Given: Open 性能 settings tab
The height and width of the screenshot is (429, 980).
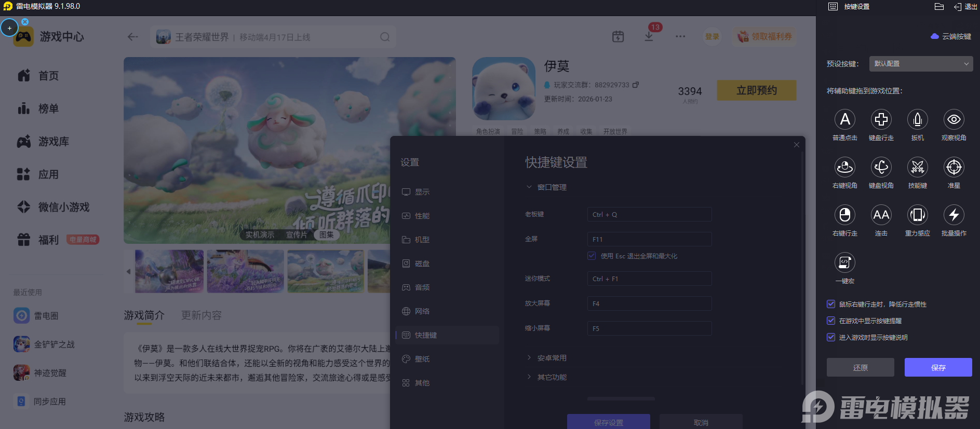Looking at the screenshot, I should 447,216.
